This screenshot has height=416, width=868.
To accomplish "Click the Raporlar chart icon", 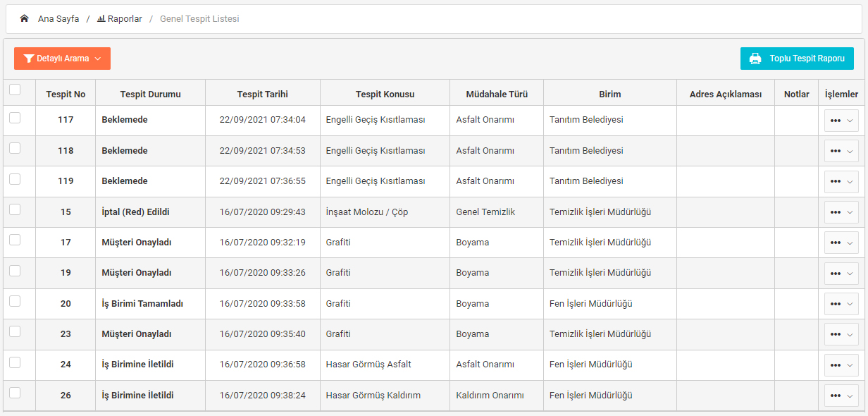I will pos(101,19).
